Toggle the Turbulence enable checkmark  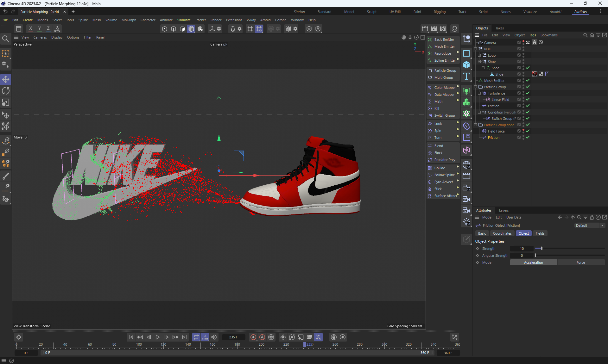point(528,93)
